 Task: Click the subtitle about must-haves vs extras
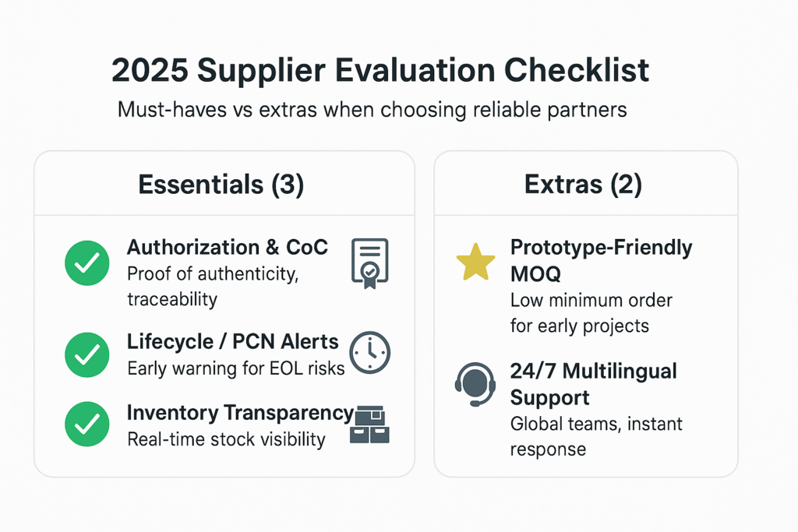pos(372,110)
